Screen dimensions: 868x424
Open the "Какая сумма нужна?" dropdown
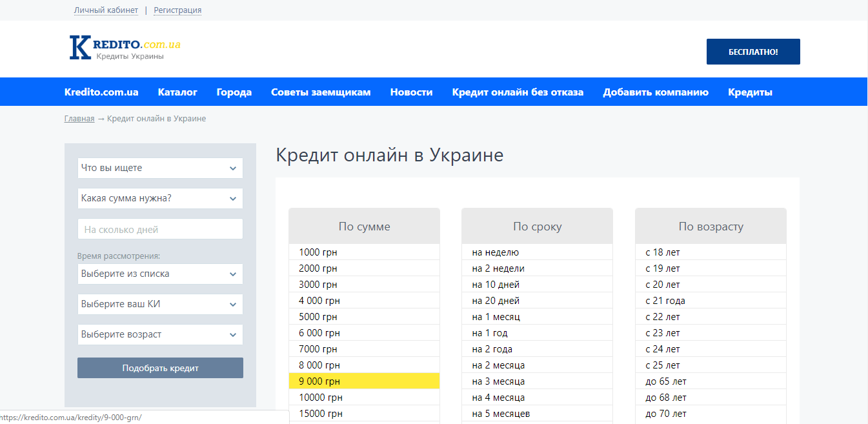tap(160, 198)
